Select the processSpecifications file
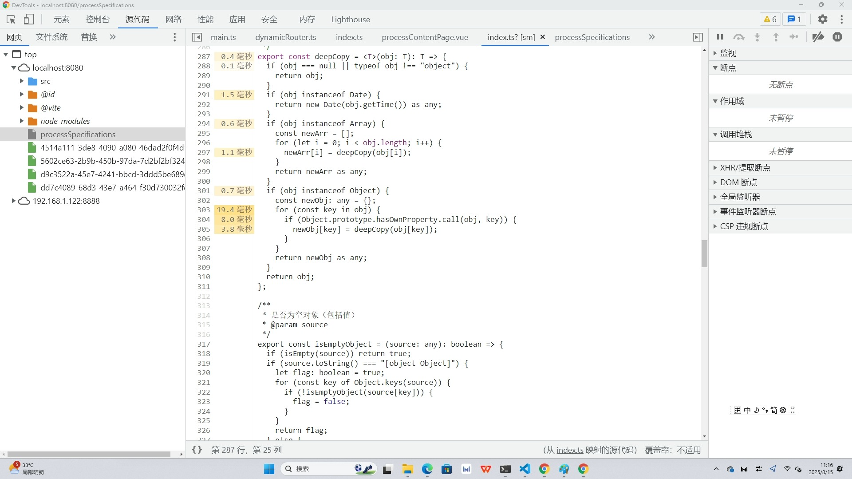 [92, 135]
